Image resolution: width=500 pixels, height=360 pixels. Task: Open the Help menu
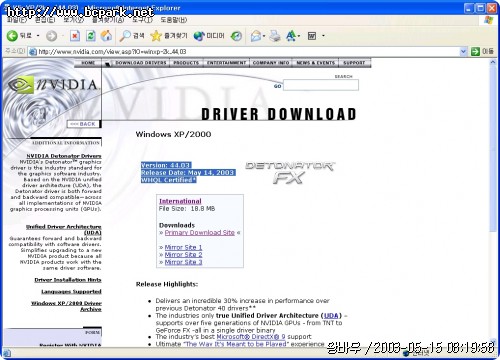click(x=174, y=20)
